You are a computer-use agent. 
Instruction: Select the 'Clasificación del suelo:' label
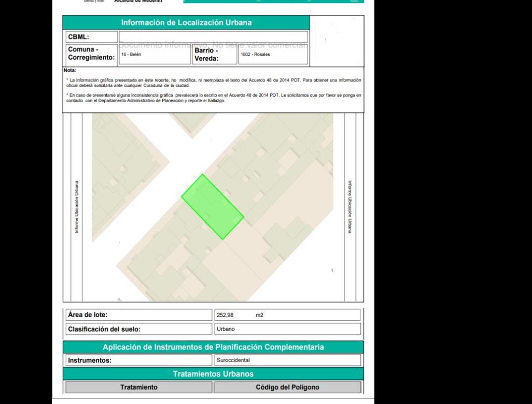104,329
